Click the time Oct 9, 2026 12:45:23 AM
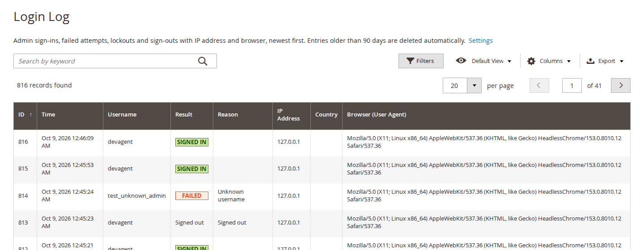This screenshot has width=644, height=250. pyautogui.click(x=68, y=222)
